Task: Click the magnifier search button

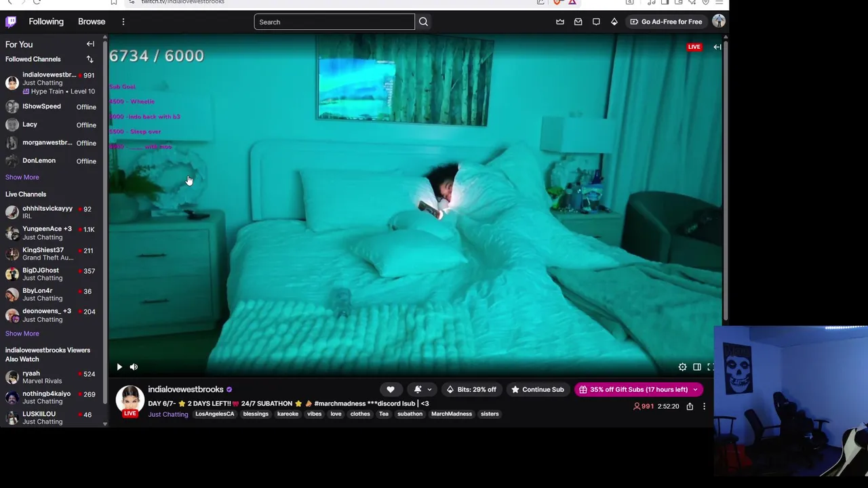Action: [423, 22]
